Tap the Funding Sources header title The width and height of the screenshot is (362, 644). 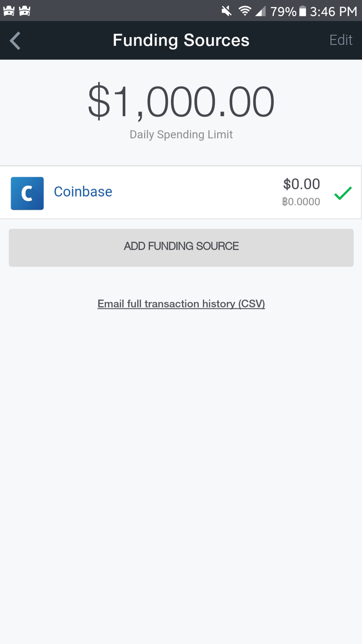(181, 41)
